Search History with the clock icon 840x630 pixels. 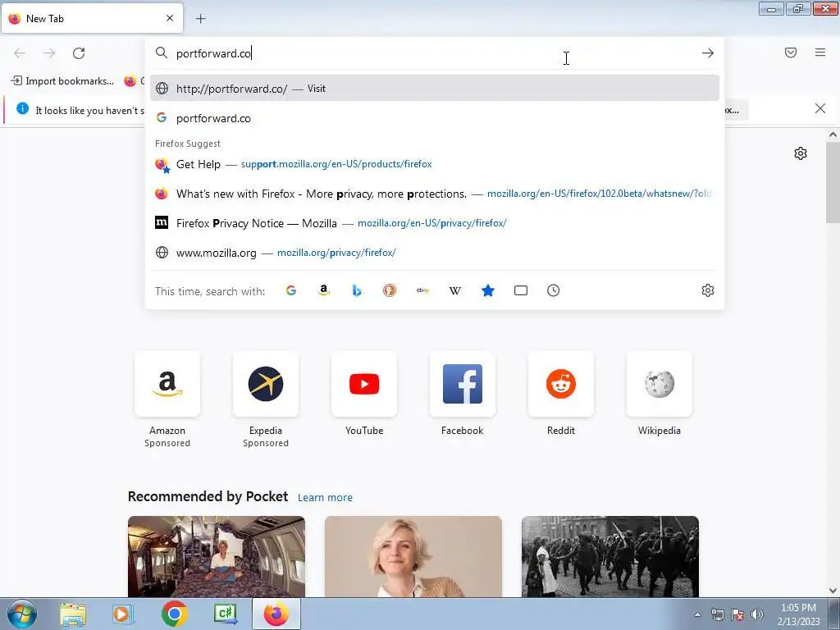[x=554, y=290]
